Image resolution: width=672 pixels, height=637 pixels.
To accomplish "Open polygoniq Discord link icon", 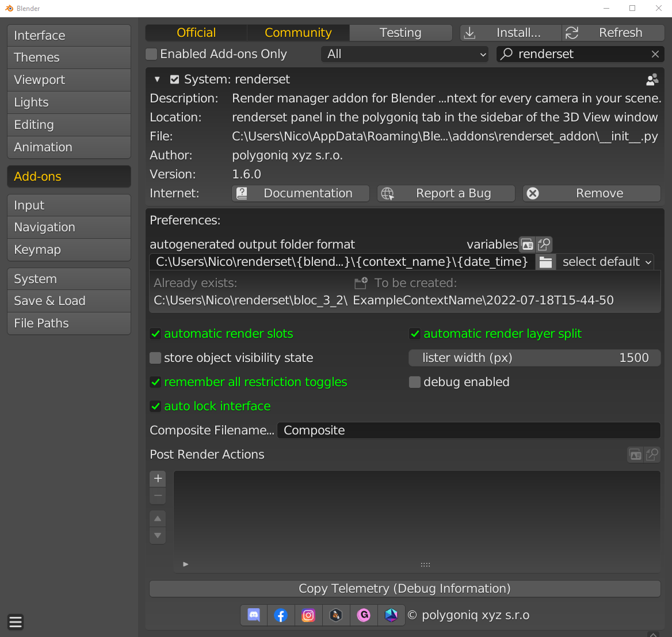I will [x=254, y=615].
